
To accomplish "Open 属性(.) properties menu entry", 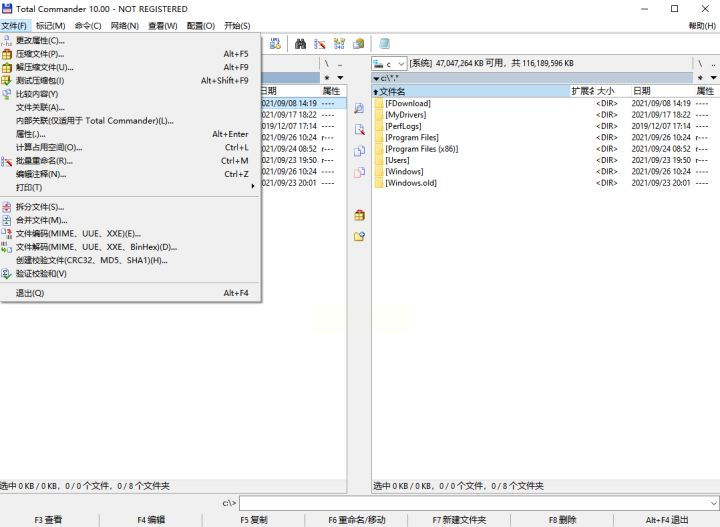I will tap(131, 134).
